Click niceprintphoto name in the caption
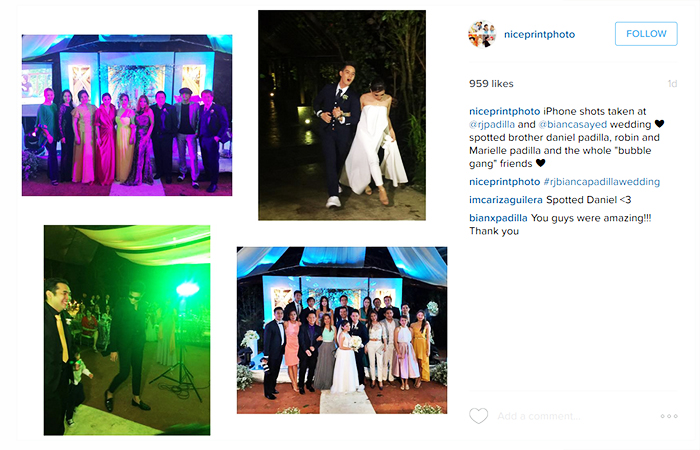Viewport: 700px width, 450px height. click(504, 111)
